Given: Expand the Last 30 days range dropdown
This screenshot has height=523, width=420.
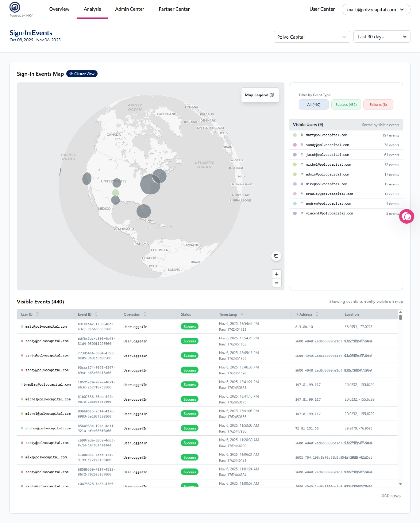Looking at the screenshot, I should click(381, 37).
